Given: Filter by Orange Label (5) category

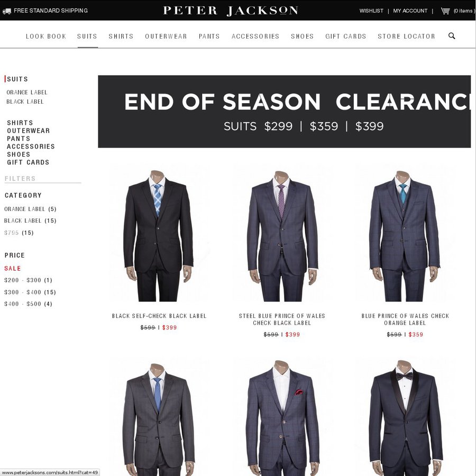Looking at the screenshot, I should coord(30,209).
